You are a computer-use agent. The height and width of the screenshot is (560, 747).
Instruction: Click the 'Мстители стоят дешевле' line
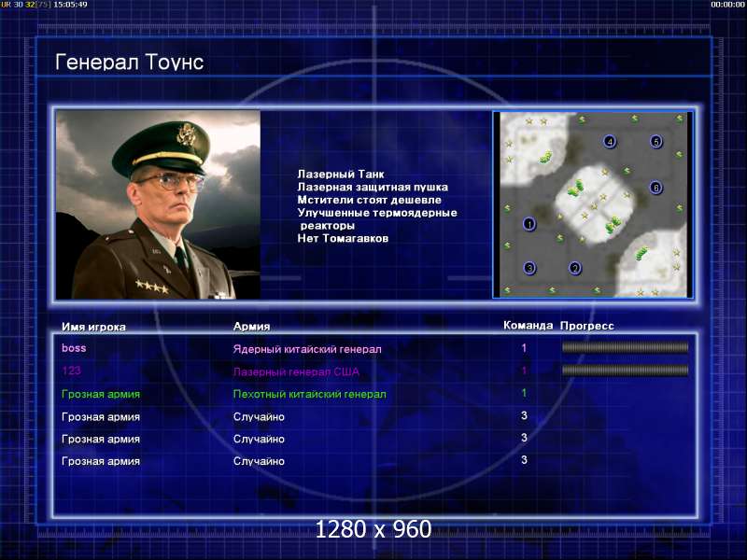click(x=369, y=200)
